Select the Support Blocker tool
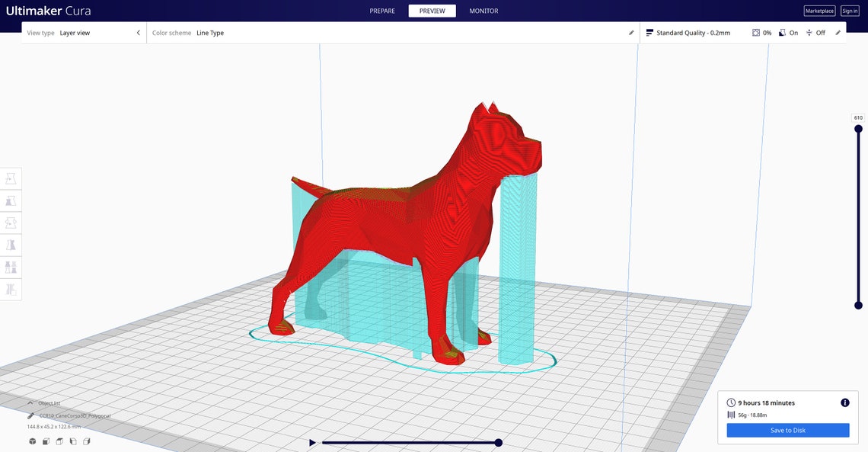Screen dimensions: 868x452 (11, 289)
